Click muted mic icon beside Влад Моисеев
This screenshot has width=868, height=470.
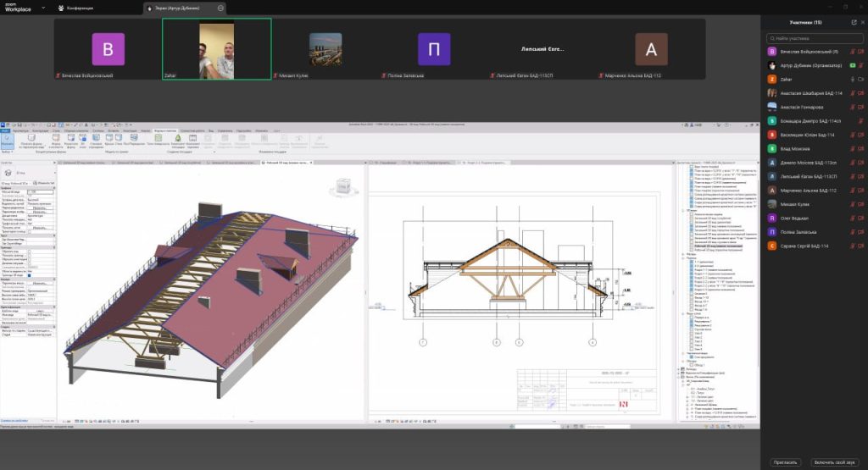click(x=852, y=148)
